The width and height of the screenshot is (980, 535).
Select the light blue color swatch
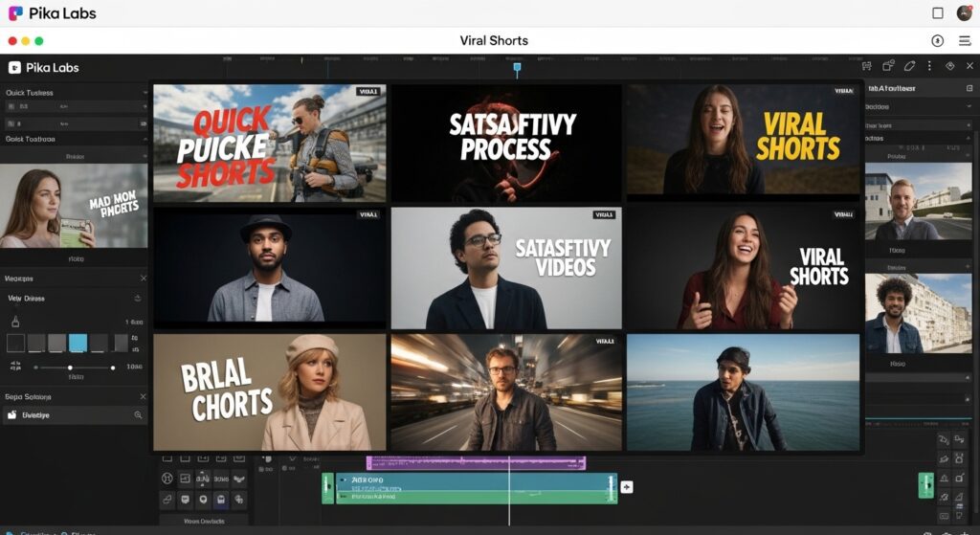click(78, 343)
